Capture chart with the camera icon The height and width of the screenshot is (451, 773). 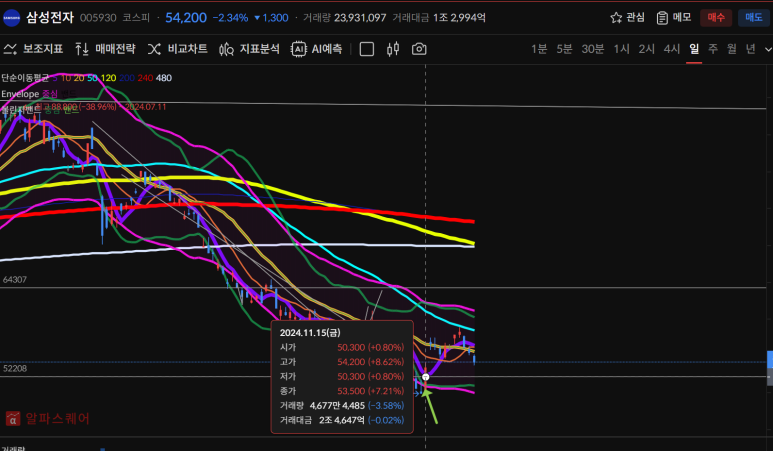tap(419, 49)
